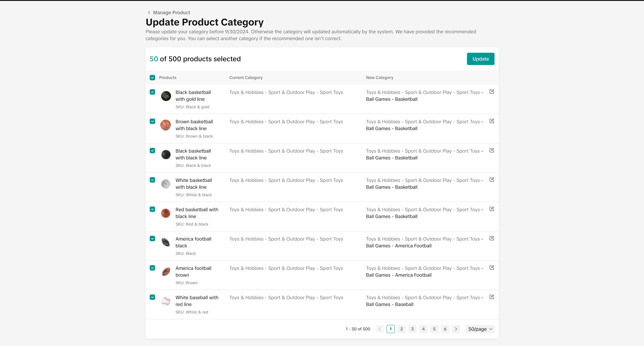Edit category for White baseball with red line

pyautogui.click(x=491, y=297)
